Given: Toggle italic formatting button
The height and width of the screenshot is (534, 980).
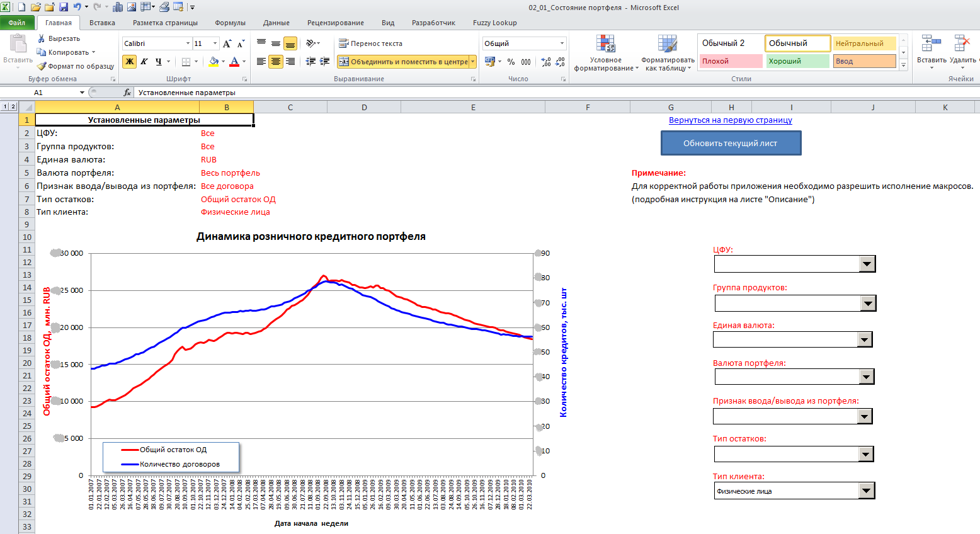Looking at the screenshot, I should 144,62.
